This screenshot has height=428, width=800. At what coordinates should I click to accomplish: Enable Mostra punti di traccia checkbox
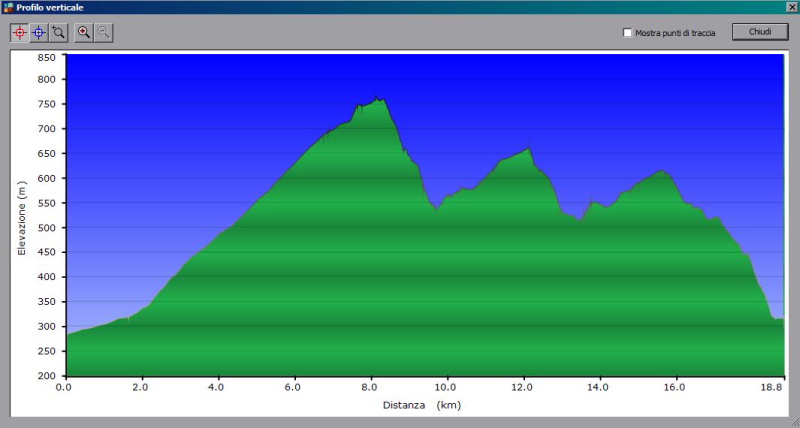click(x=627, y=33)
